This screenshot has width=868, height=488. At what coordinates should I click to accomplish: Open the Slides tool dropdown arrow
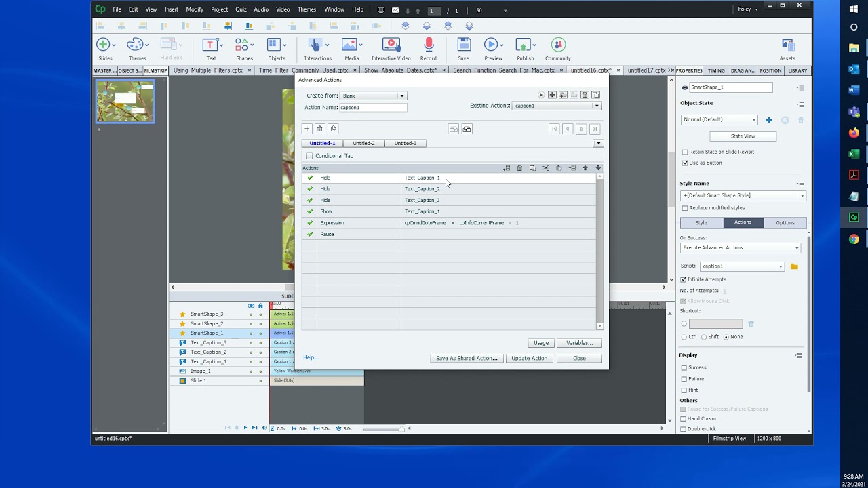114,45
